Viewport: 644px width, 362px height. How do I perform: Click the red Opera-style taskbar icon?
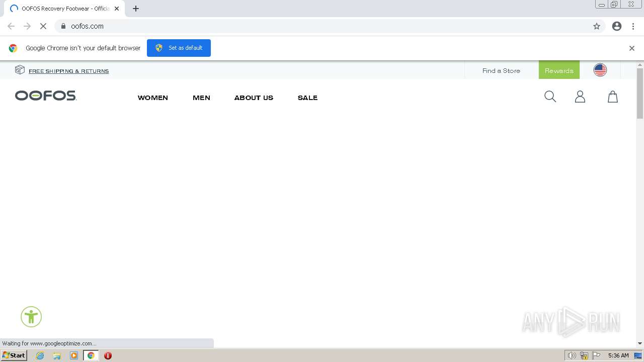point(108,355)
